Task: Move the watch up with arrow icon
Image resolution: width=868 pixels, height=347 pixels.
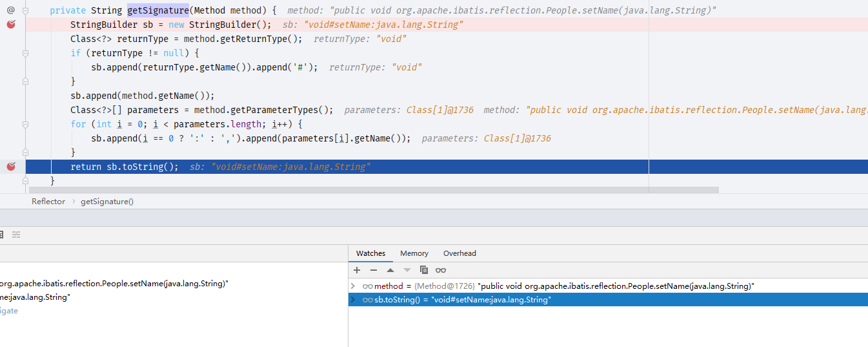Action: click(390, 270)
